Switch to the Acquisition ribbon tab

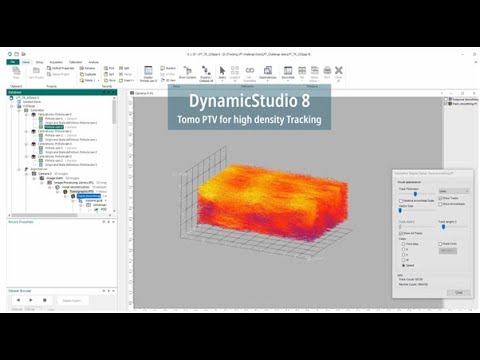point(56,62)
